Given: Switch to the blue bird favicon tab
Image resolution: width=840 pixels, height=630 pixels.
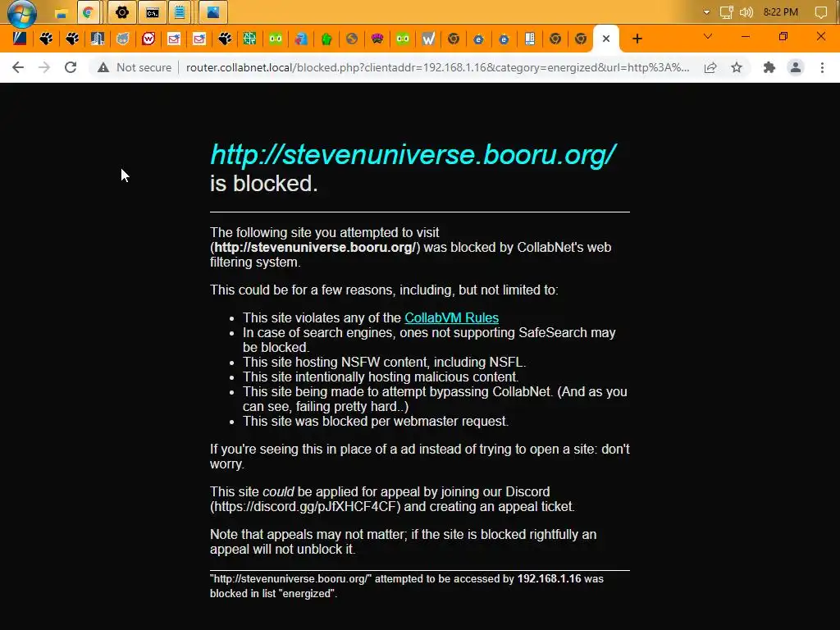Looking at the screenshot, I should [x=300, y=39].
